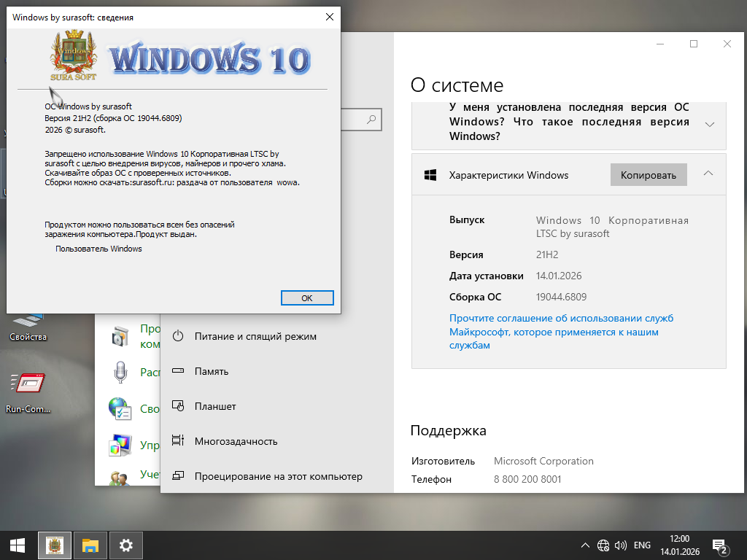747x560 pixels.
Task: Select the 21H2 version value in Settings
Action: (x=547, y=254)
